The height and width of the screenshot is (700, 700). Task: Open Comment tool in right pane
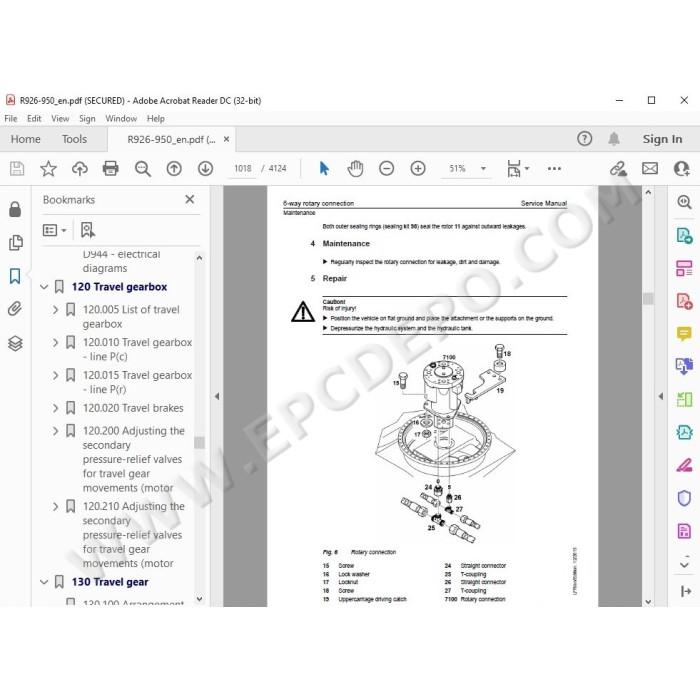(684, 333)
